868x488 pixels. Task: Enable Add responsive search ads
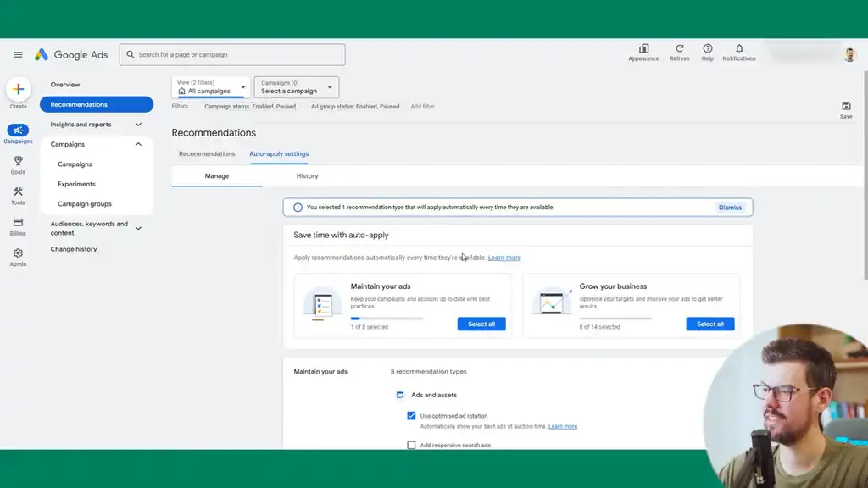tap(411, 444)
